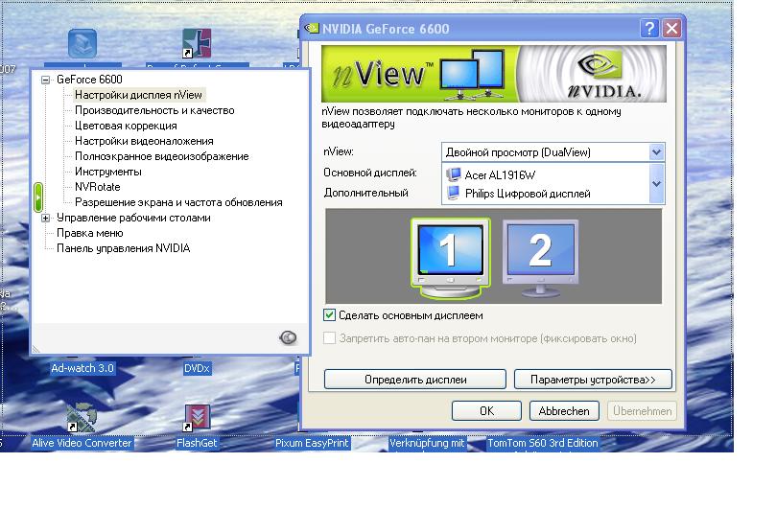Viewport: 776px width, 532px height.
Task: Select the NVRotate menu entry
Action: click(x=98, y=187)
